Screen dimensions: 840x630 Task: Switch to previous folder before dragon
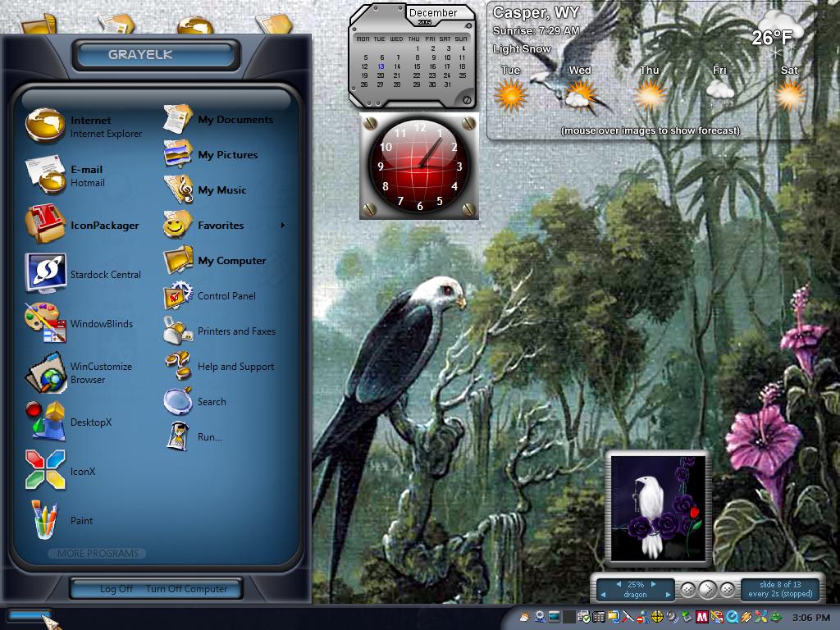pos(604,595)
